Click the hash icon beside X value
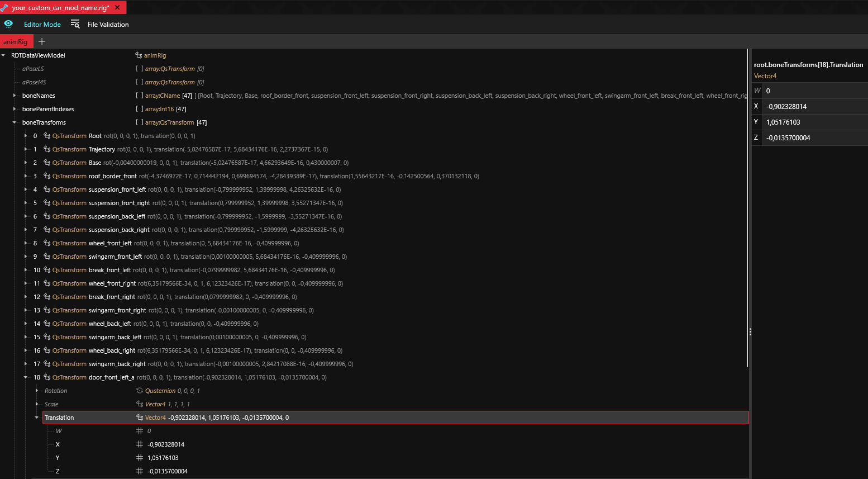The height and width of the screenshot is (479, 868). coord(140,444)
